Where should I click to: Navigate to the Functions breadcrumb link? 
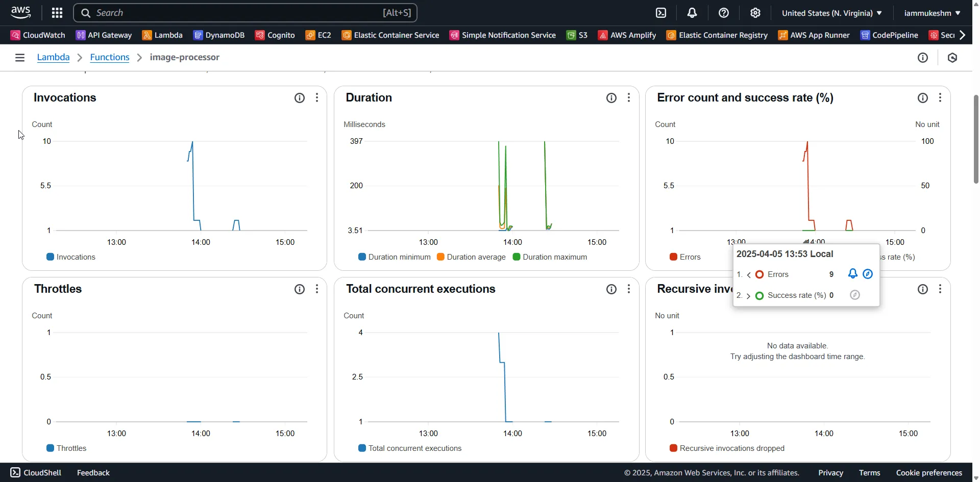[x=109, y=57]
